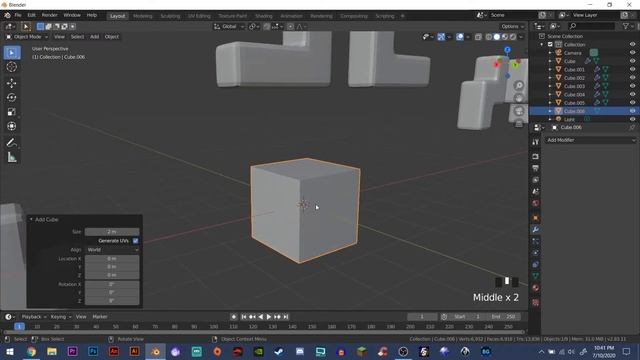Collapse the Add Cube operator panel
Image resolution: width=640 pixels, height=360 pixels.
tap(31, 220)
